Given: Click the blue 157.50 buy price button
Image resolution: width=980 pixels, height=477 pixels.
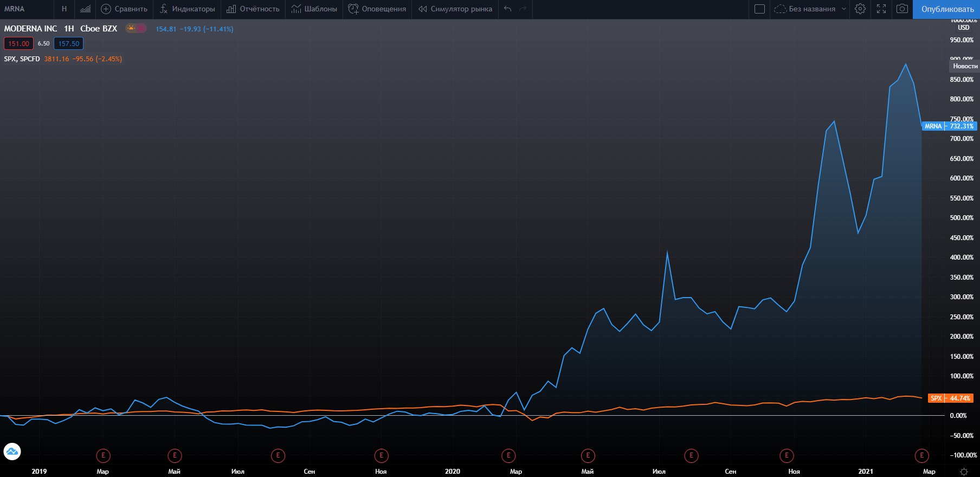Looking at the screenshot, I should click(68, 43).
